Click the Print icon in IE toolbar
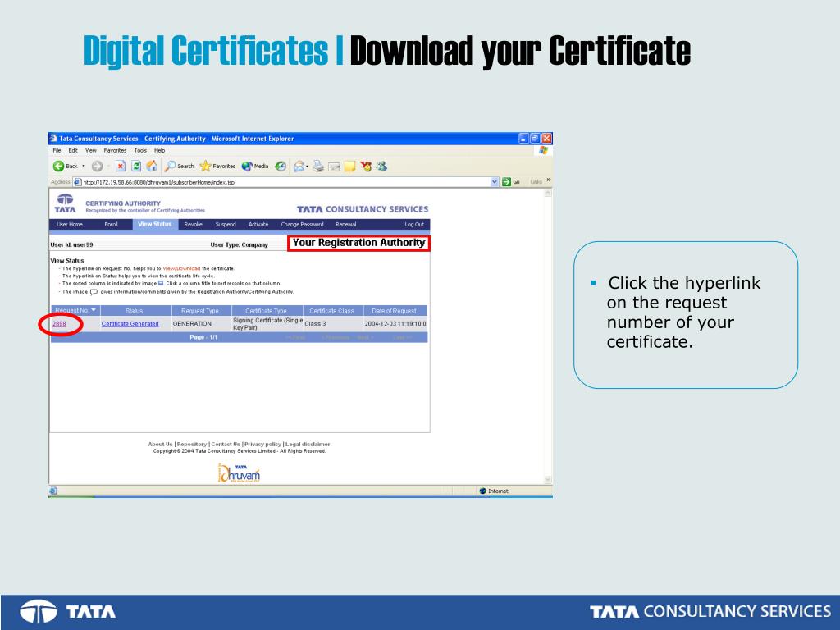840x630 pixels. point(318,166)
